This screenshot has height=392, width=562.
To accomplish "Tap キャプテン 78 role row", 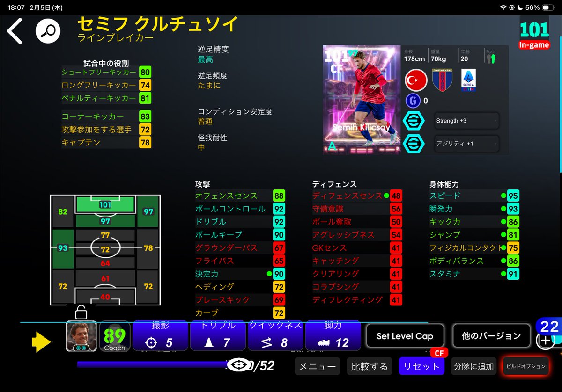I will (106, 143).
